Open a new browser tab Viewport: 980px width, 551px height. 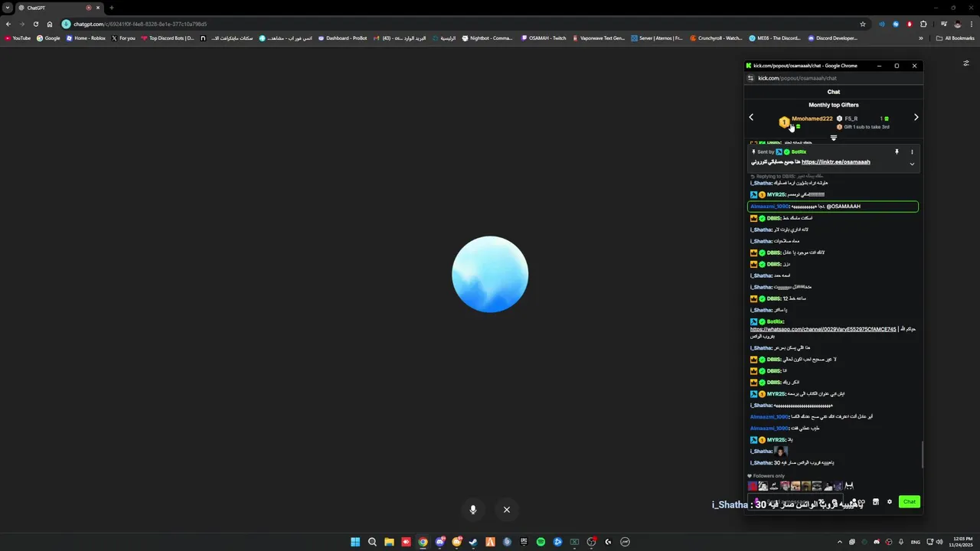click(x=112, y=8)
